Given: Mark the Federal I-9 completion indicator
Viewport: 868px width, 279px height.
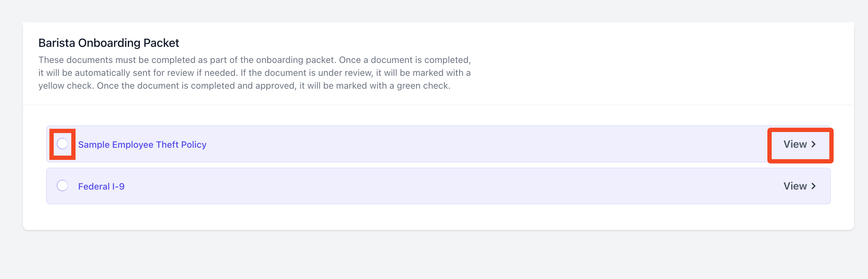Looking at the screenshot, I should 62,186.
